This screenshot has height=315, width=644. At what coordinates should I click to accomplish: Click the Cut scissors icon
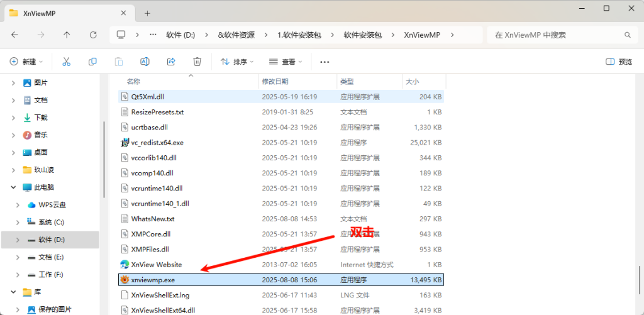[x=66, y=62]
